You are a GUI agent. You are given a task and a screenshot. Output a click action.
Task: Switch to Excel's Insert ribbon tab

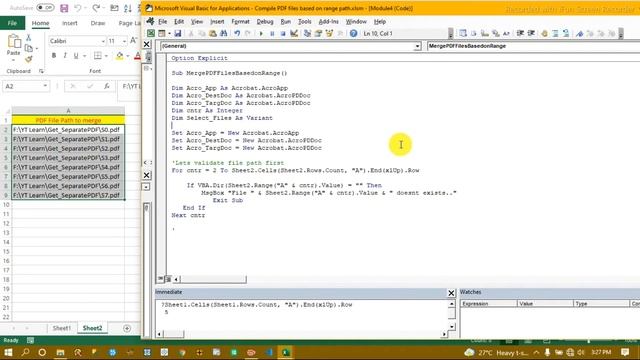click(x=69, y=23)
